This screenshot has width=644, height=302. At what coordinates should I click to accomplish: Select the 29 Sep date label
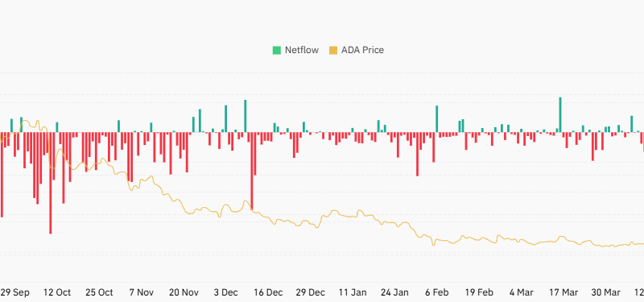pyautogui.click(x=14, y=292)
